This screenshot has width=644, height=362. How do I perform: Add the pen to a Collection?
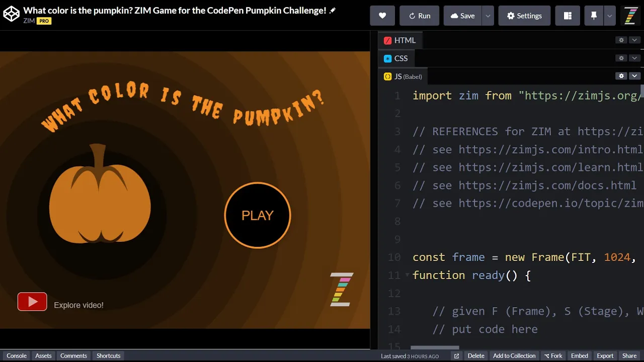coord(514,356)
